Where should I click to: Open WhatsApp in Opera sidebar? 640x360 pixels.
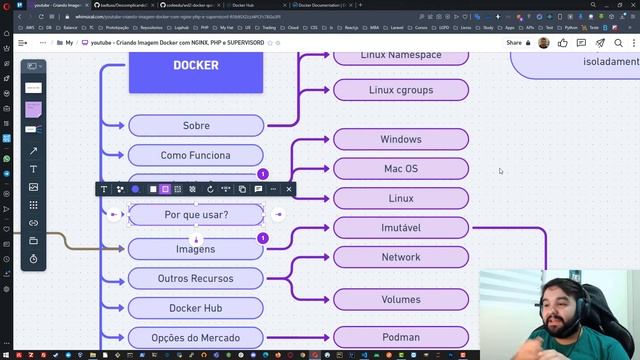7,159
